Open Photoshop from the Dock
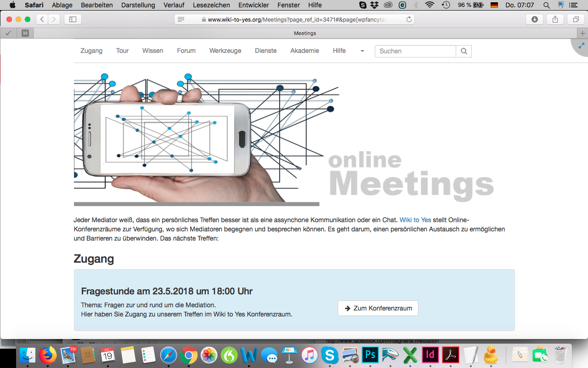Viewport: 588px width, 368px height. 370,355
